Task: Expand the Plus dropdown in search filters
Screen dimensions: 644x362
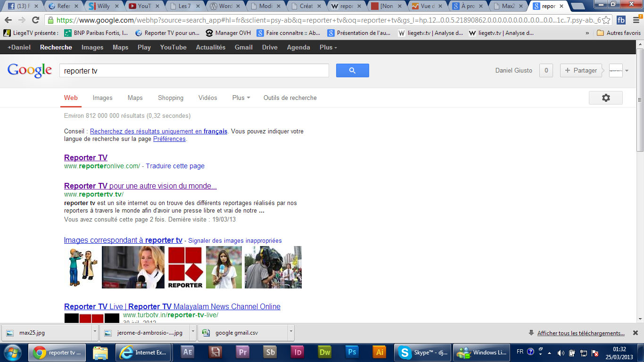Action: (x=241, y=98)
